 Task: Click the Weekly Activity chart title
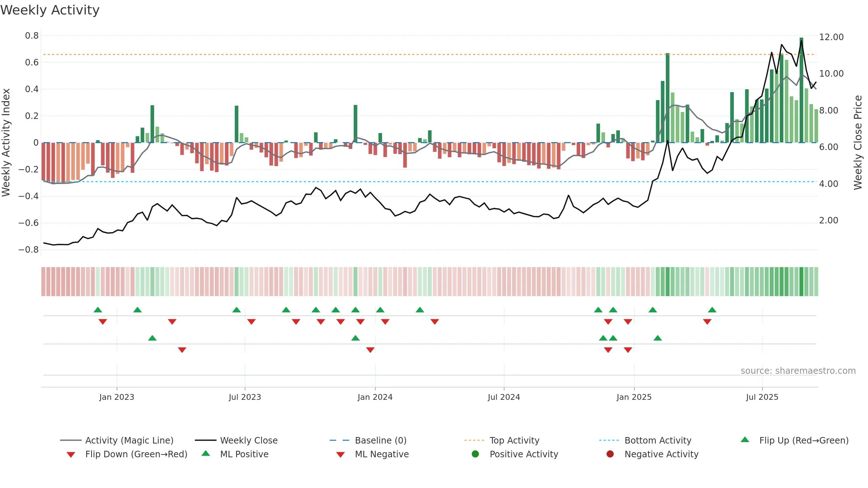[50, 10]
